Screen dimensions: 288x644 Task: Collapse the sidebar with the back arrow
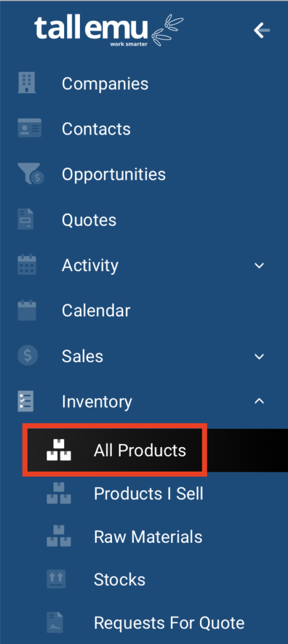tap(262, 30)
